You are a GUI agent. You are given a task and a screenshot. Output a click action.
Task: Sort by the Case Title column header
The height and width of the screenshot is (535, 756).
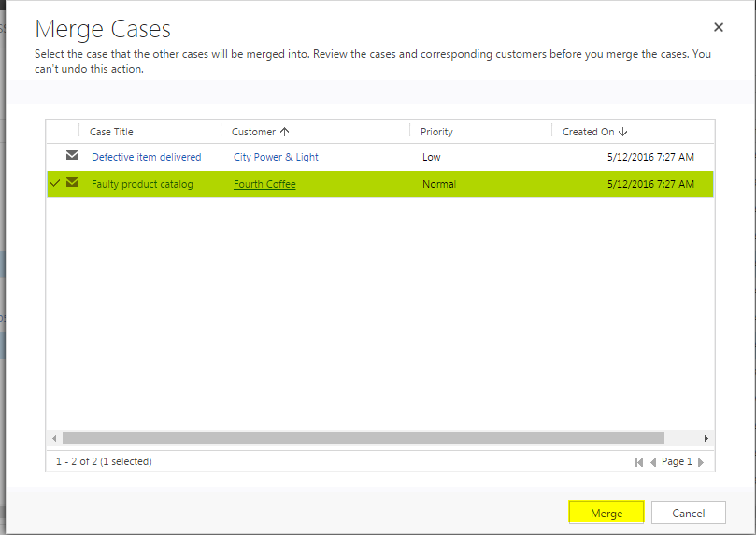click(111, 132)
